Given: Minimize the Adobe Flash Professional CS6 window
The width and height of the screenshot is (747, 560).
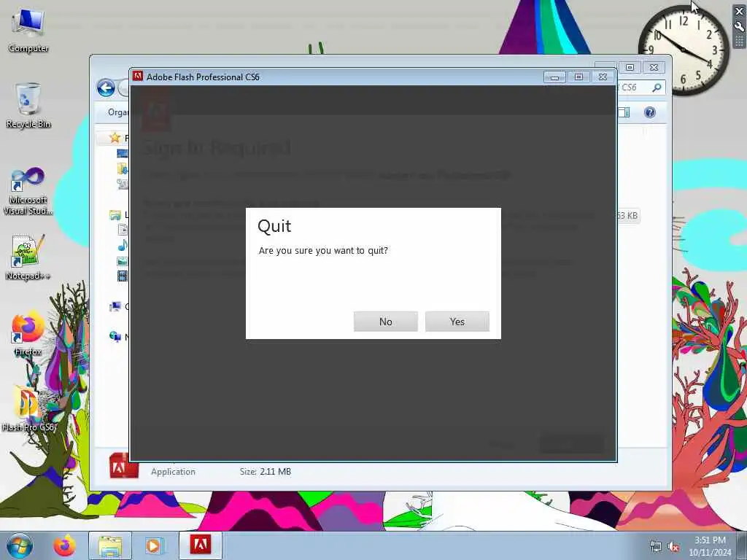Looking at the screenshot, I should click(x=554, y=77).
